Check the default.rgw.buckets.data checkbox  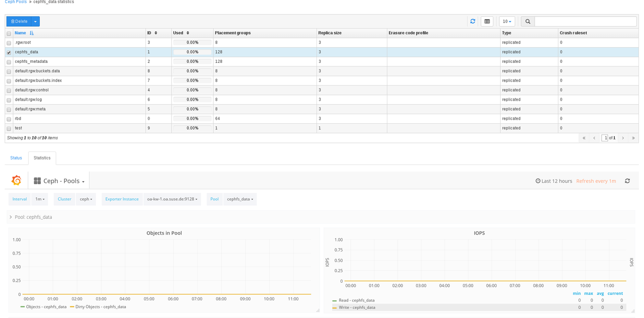coord(9,72)
